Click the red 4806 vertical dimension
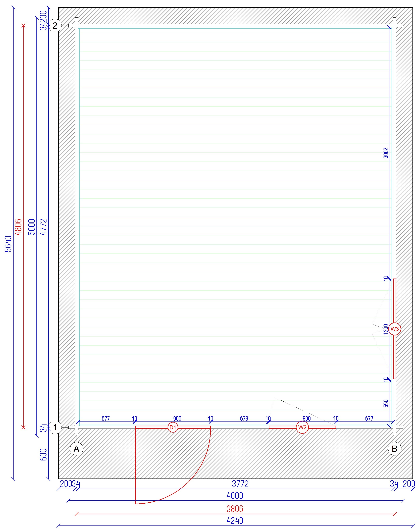 18,227
